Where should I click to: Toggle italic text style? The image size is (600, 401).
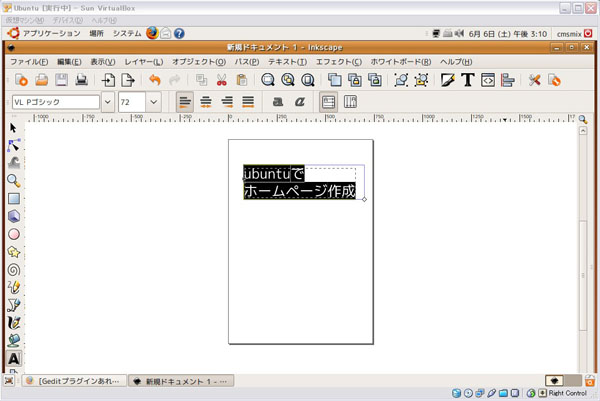pos(300,102)
